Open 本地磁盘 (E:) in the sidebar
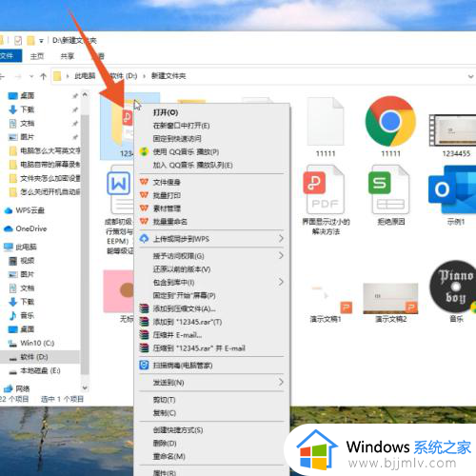 (35, 370)
